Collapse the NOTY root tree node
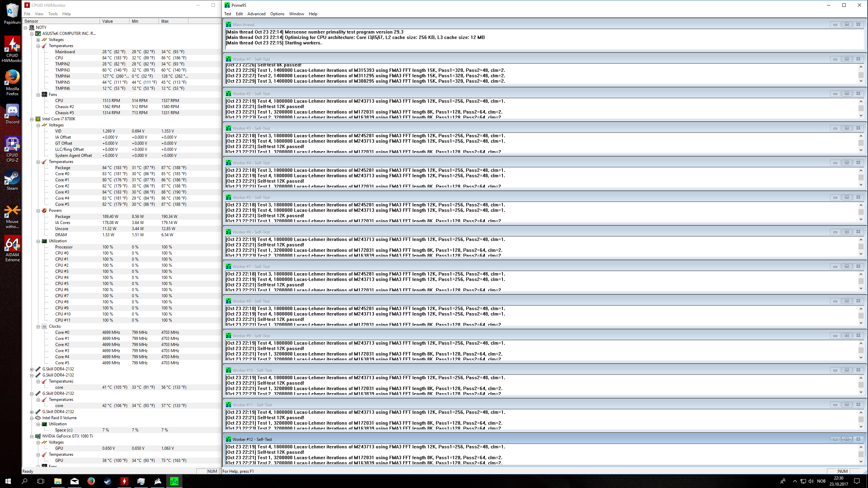The height and width of the screenshot is (488, 868). coord(25,27)
